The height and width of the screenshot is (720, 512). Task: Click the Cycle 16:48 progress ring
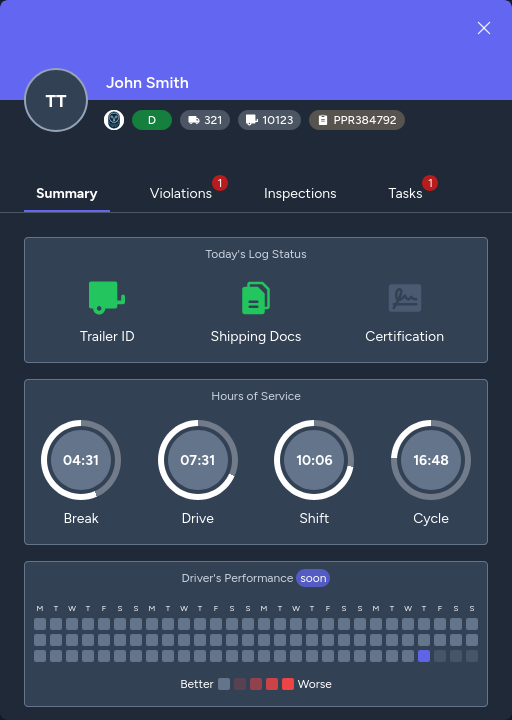tap(431, 460)
